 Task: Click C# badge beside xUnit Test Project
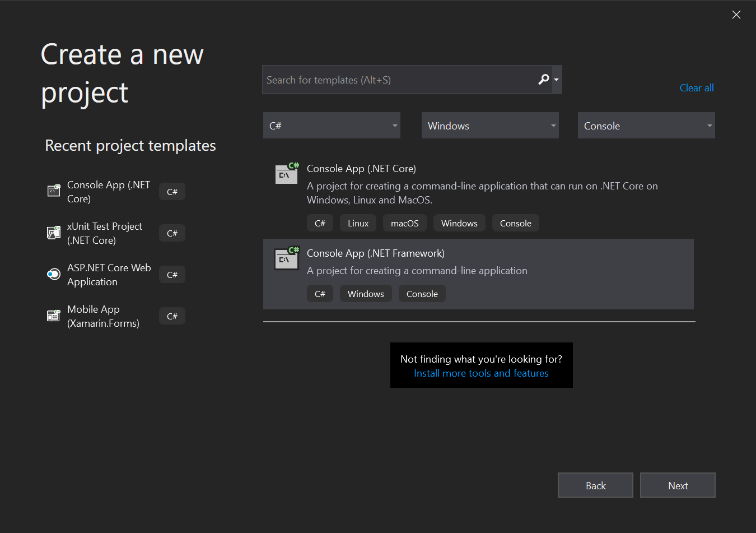pos(172,233)
